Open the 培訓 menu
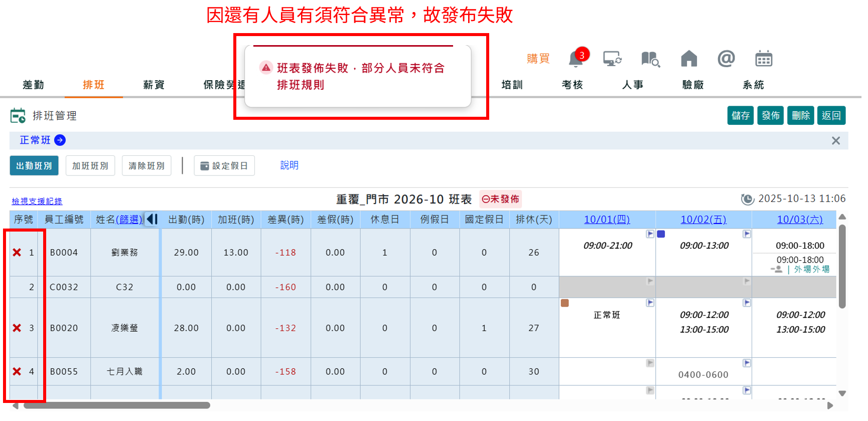The height and width of the screenshot is (421, 868). click(x=512, y=85)
